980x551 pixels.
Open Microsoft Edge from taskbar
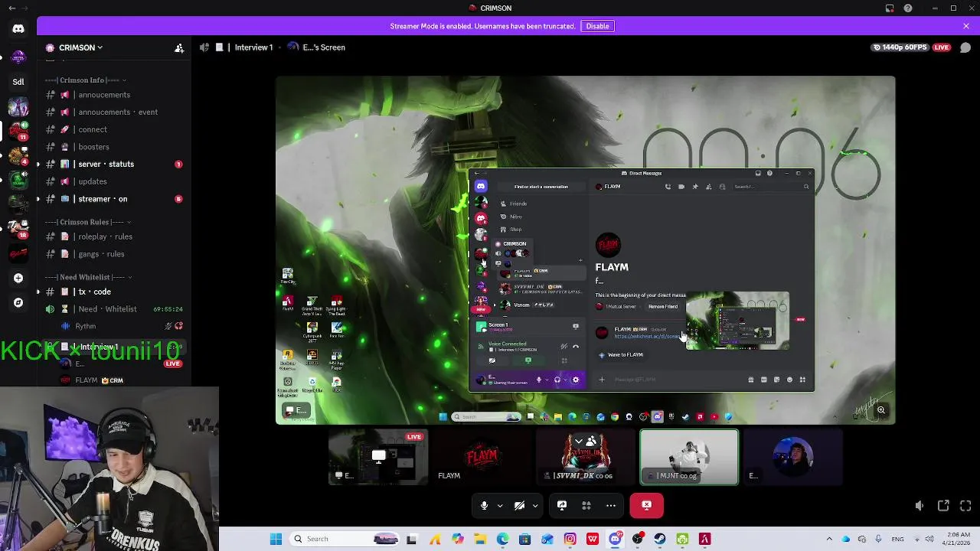[502, 540]
